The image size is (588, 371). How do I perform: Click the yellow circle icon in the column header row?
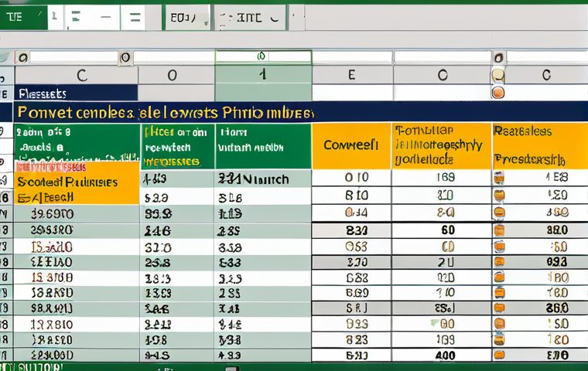(498, 75)
